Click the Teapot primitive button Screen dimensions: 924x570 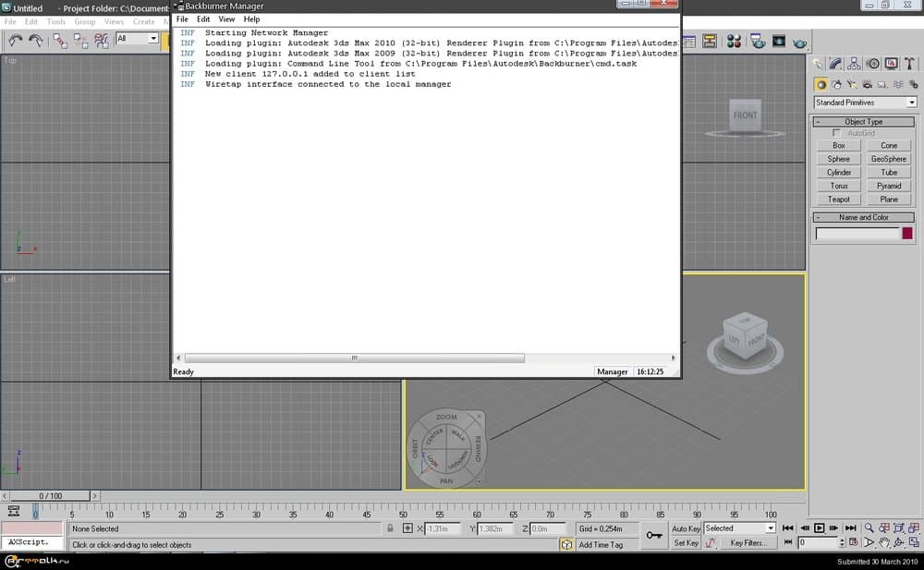(x=839, y=199)
